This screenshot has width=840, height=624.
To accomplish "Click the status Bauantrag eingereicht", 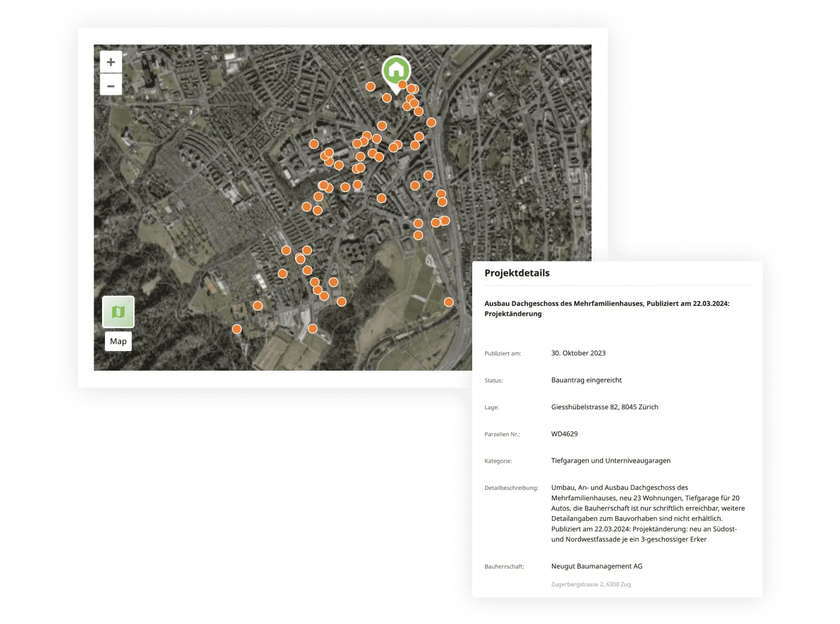I will [x=586, y=380].
